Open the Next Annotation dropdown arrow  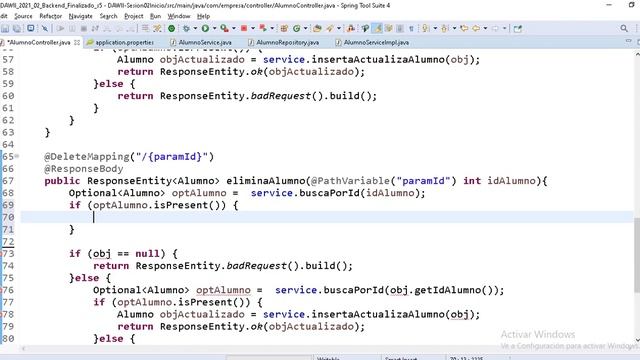click(x=435, y=29)
